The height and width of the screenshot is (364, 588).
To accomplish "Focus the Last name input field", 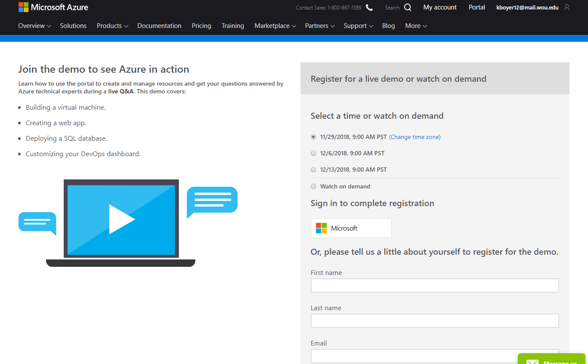I will click(x=435, y=321).
